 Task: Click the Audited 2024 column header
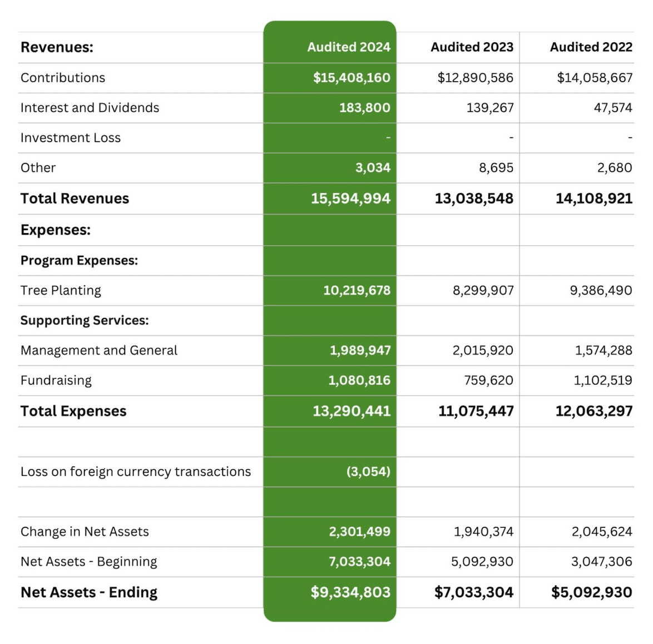[349, 47]
